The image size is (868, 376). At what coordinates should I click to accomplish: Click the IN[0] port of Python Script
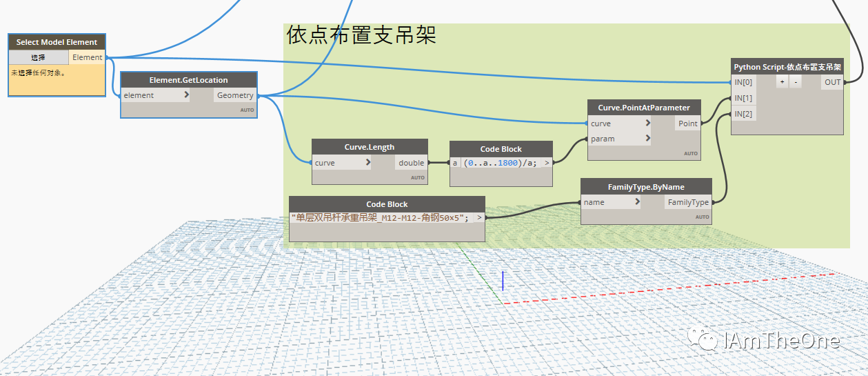tap(744, 82)
